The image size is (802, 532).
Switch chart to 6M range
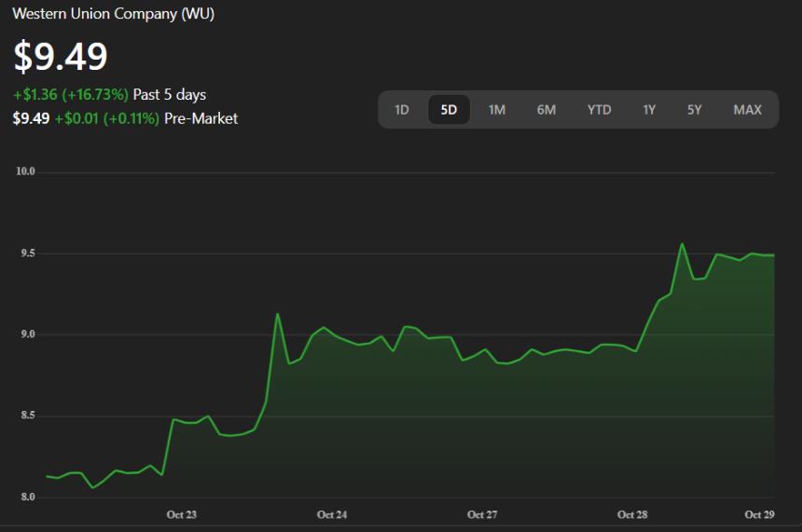tap(546, 110)
